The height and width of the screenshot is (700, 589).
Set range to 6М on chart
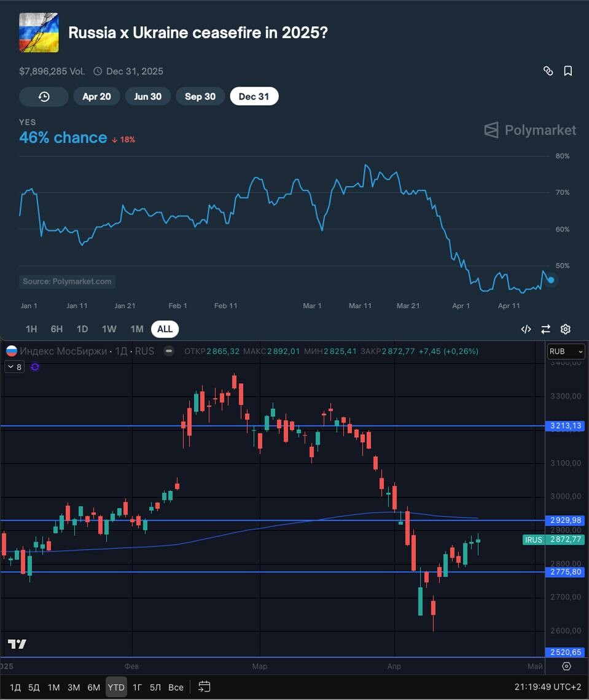click(x=93, y=687)
